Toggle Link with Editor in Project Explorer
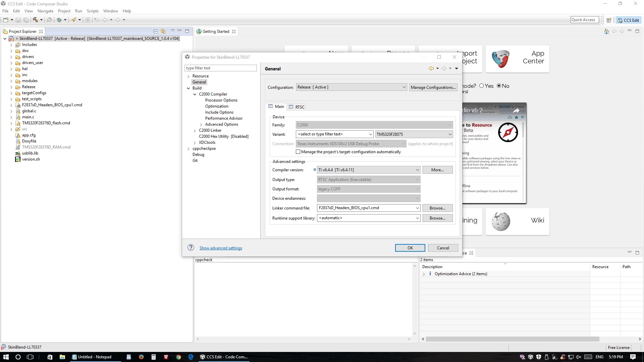This screenshot has width=644, height=362. (x=163, y=31)
